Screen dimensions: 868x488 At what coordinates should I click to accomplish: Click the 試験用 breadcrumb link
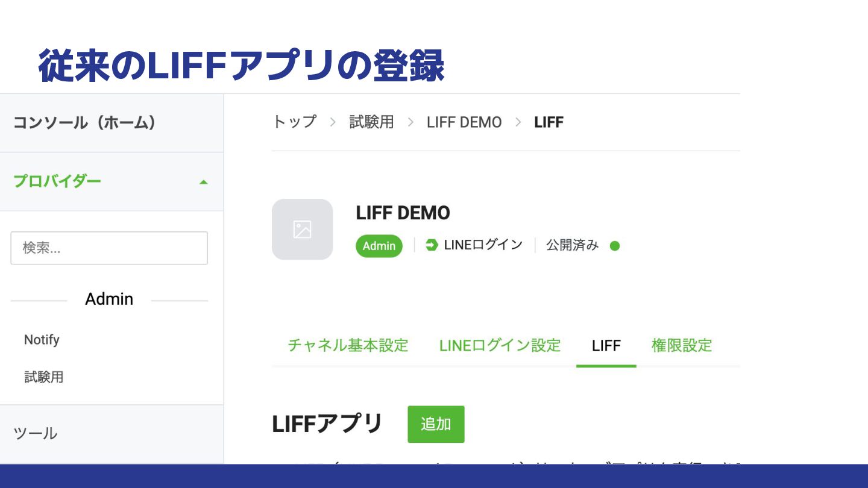(x=371, y=122)
